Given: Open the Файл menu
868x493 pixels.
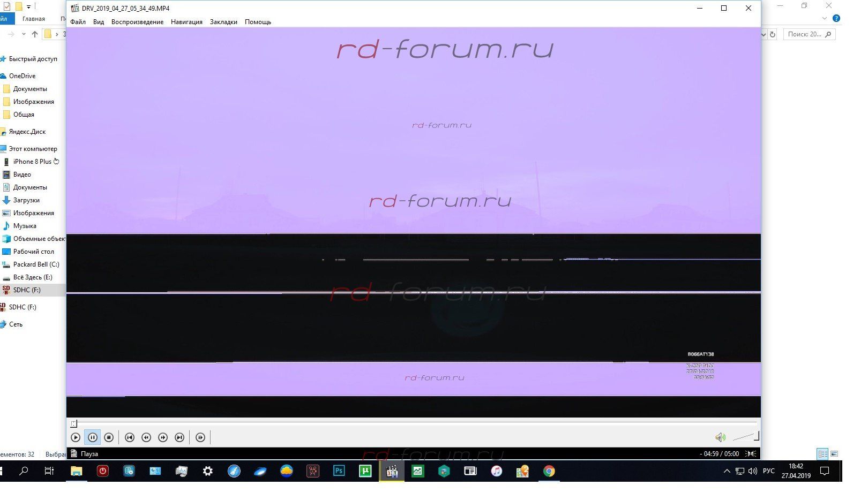Looking at the screenshot, I should pyautogui.click(x=78, y=22).
